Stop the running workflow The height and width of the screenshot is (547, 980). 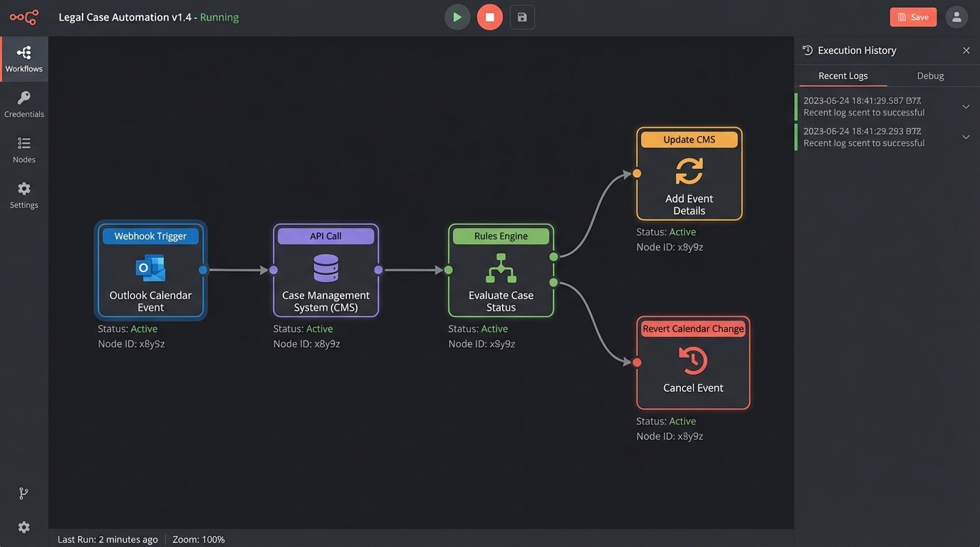[x=489, y=16]
